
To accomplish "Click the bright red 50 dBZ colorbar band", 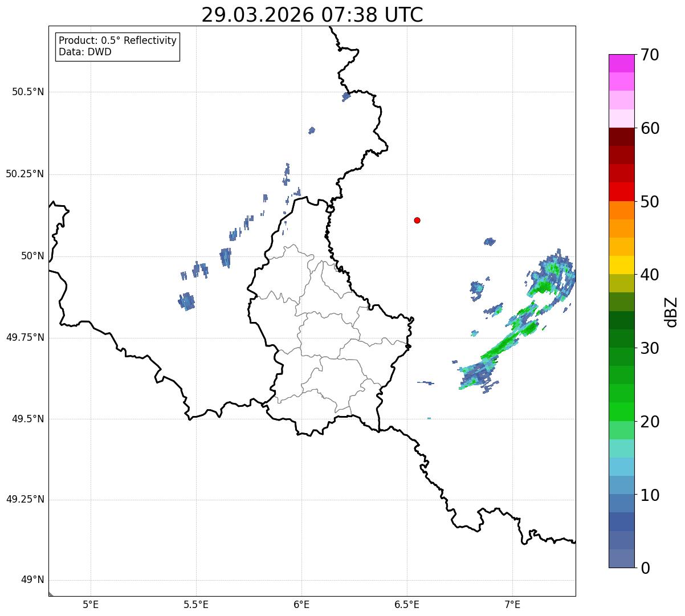I will pyautogui.click(x=621, y=191).
